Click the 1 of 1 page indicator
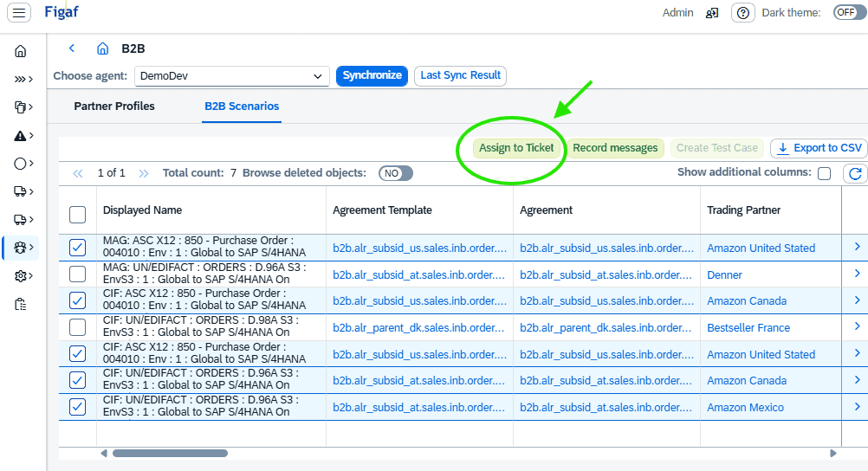This screenshot has height=471, width=868. coord(111,173)
